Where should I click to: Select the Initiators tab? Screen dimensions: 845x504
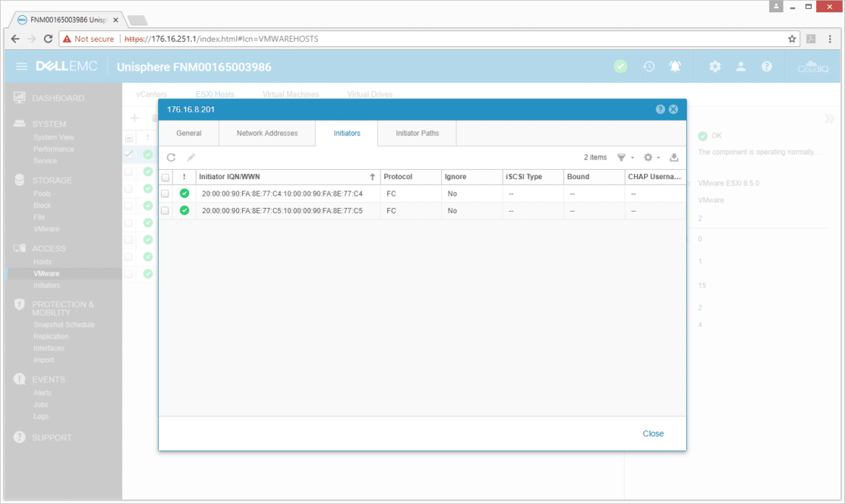(347, 133)
